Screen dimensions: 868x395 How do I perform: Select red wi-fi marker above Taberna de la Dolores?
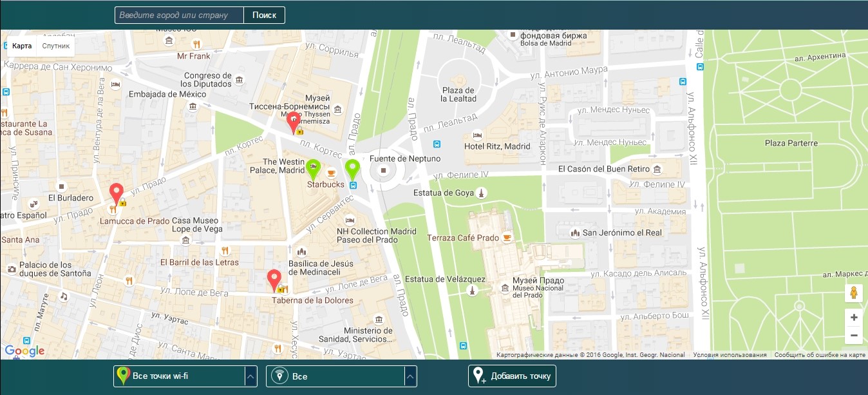click(275, 281)
